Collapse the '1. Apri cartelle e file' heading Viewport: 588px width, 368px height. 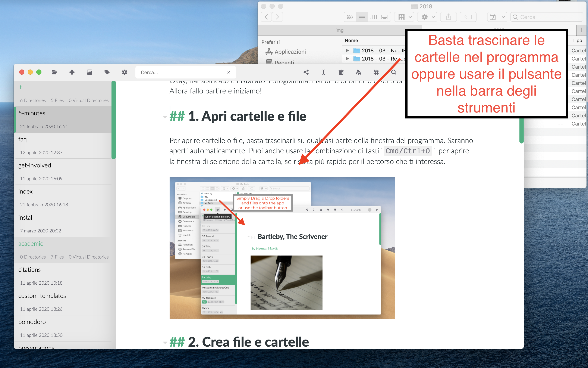coord(165,117)
